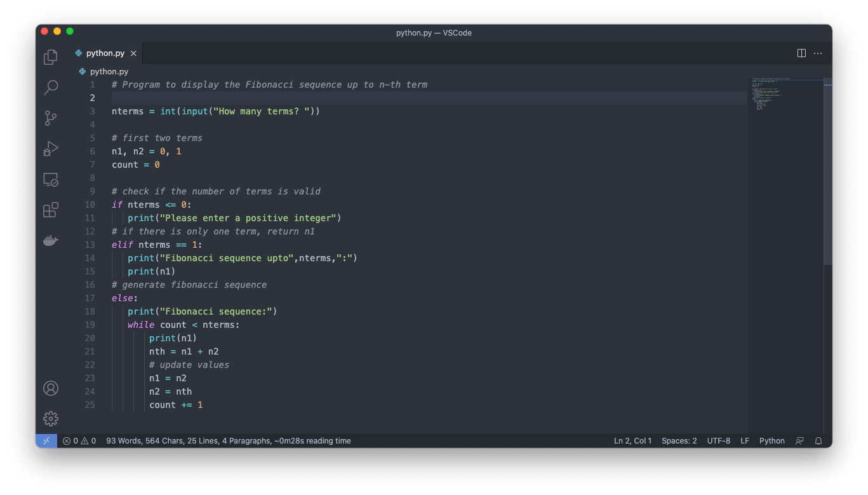Open the remote window status button
The width and height of the screenshot is (868, 495).
click(x=46, y=441)
